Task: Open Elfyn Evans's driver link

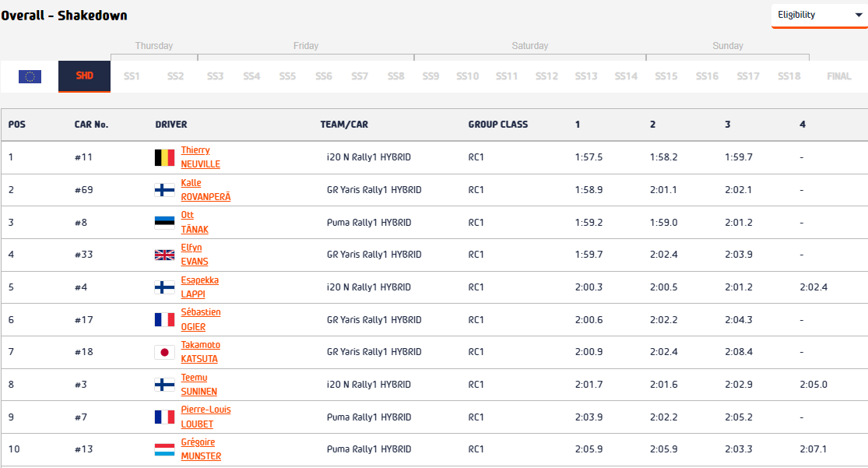Action: [195, 255]
